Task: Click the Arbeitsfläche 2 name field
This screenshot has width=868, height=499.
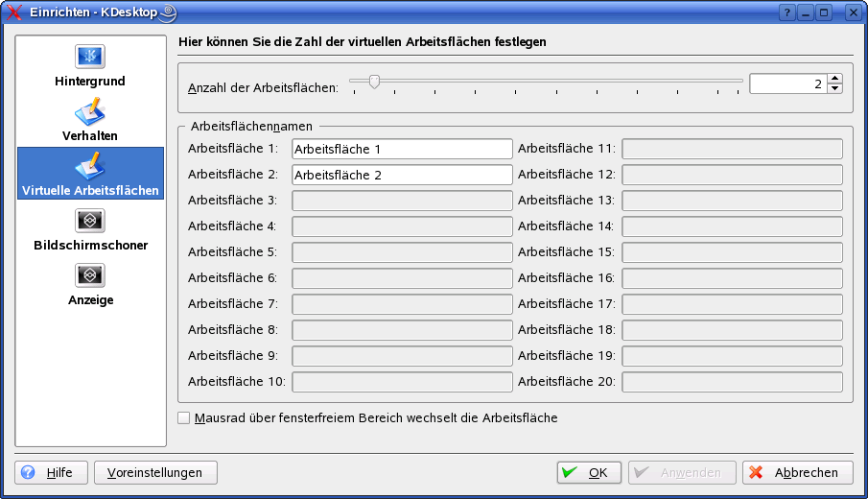Action: tap(401, 175)
